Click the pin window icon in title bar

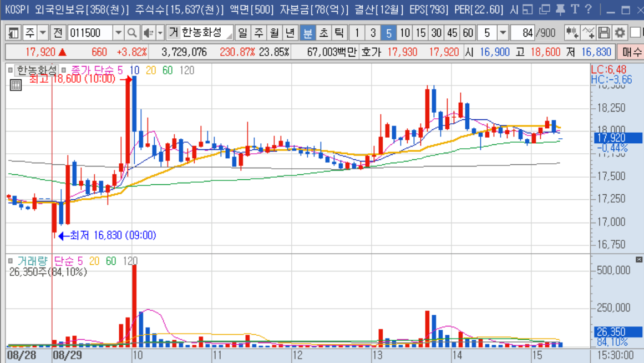[x=560, y=9]
